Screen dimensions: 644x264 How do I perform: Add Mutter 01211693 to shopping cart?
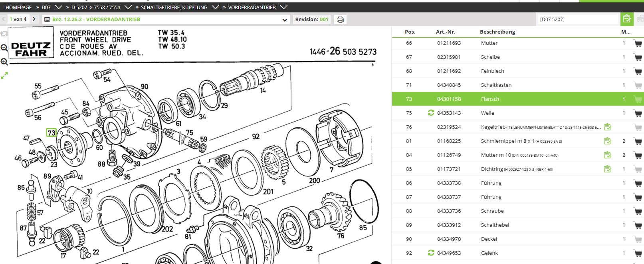(x=637, y=43)
